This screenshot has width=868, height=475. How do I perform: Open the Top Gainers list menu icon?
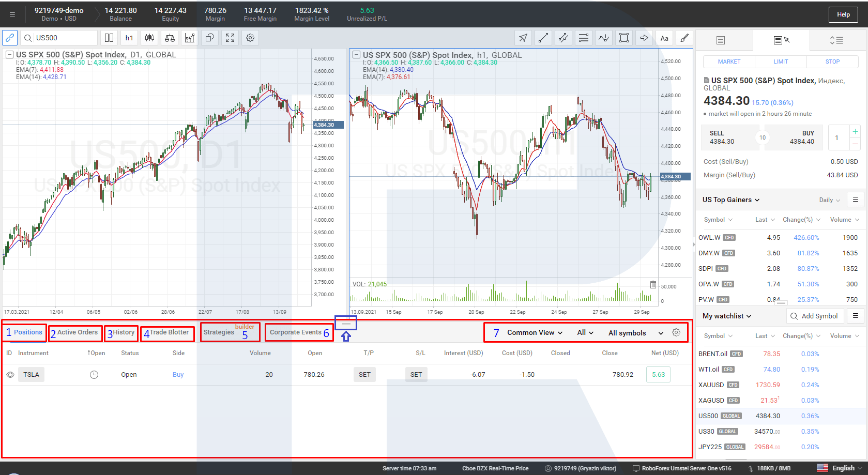pyautogui.click(x=856, y=200)
